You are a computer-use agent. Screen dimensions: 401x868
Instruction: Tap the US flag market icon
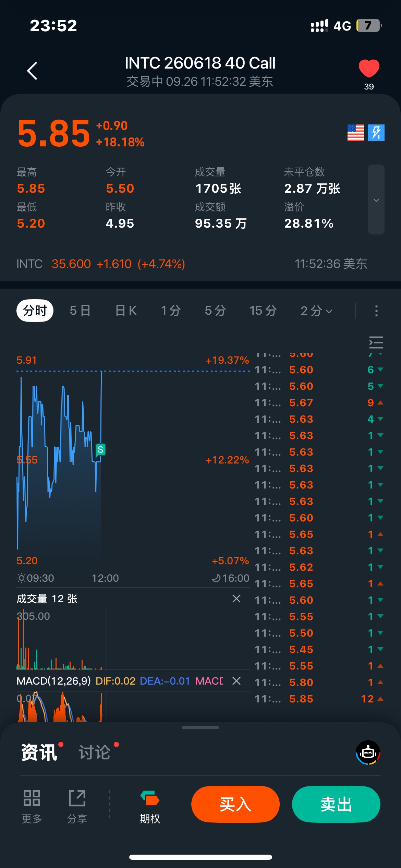[x=355, y=133]
